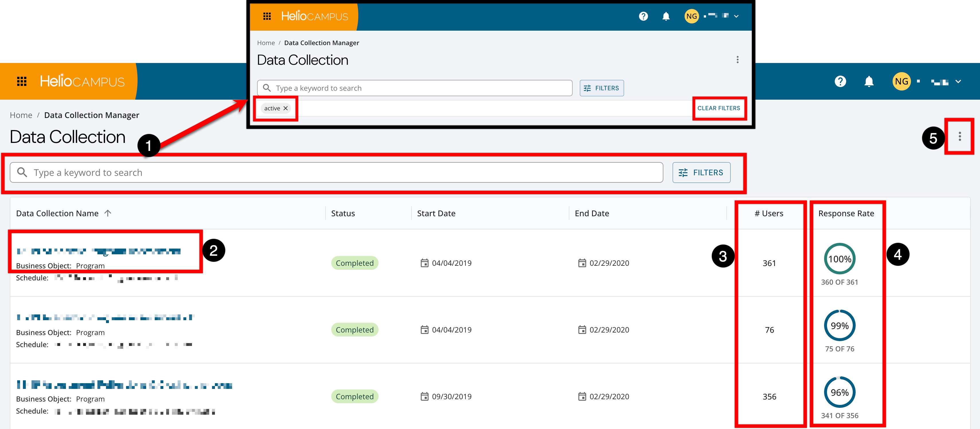Viewport: 980px width, 429px height.
Task: Click calendar icon beside 09/30/2019 start date
Action: click(x=424, y=396)
